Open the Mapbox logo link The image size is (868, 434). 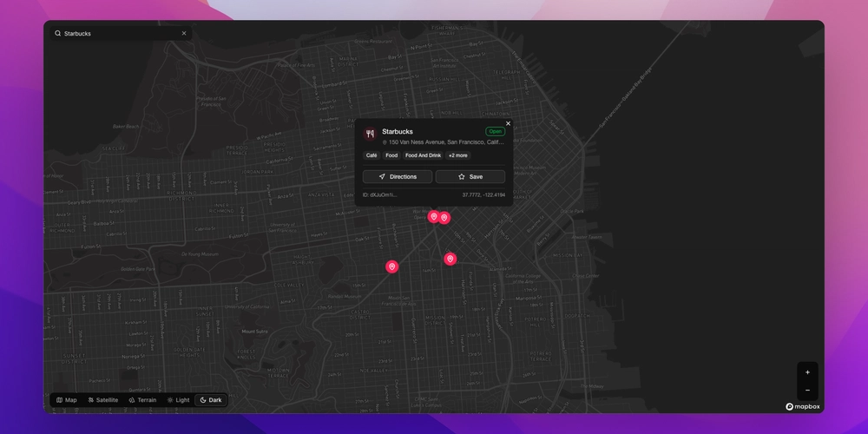pos(803,407)
